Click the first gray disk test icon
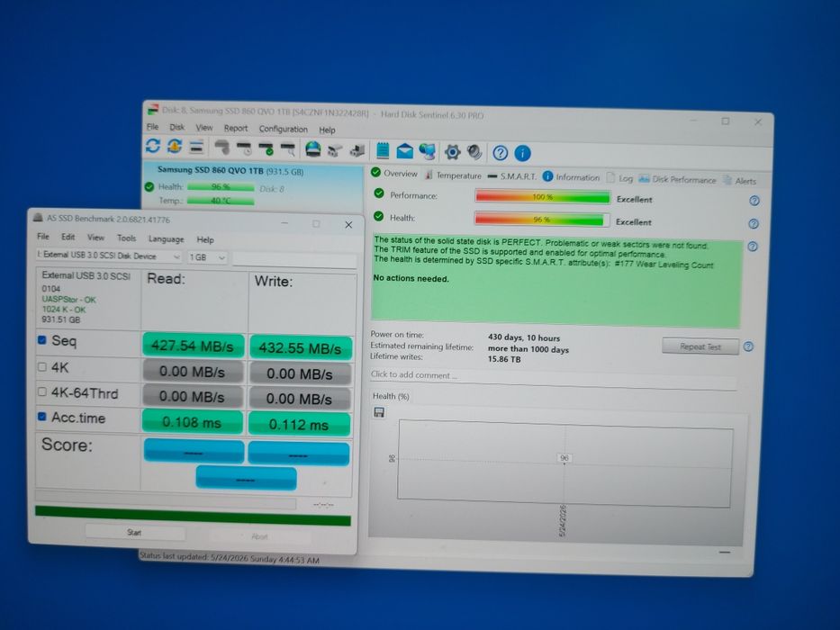The image size is (840, 630). click(x=221, y=148)
